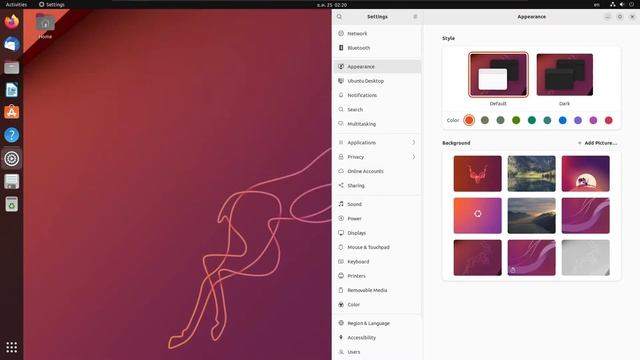Launch Thunderbird mail from the dock
Image resolution: width=640 pixels, height=360 pixels.
pyautogui.click(x=11, y=44)
